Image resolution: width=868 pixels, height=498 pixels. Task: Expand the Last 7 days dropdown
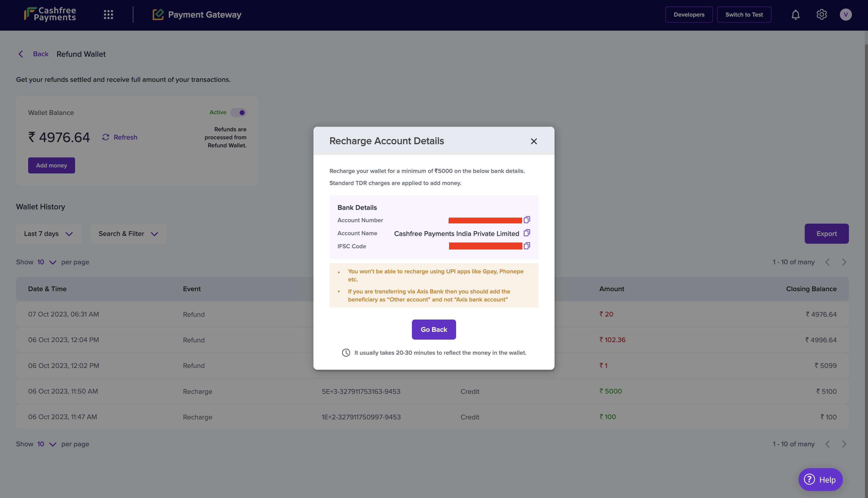point(48,234)
